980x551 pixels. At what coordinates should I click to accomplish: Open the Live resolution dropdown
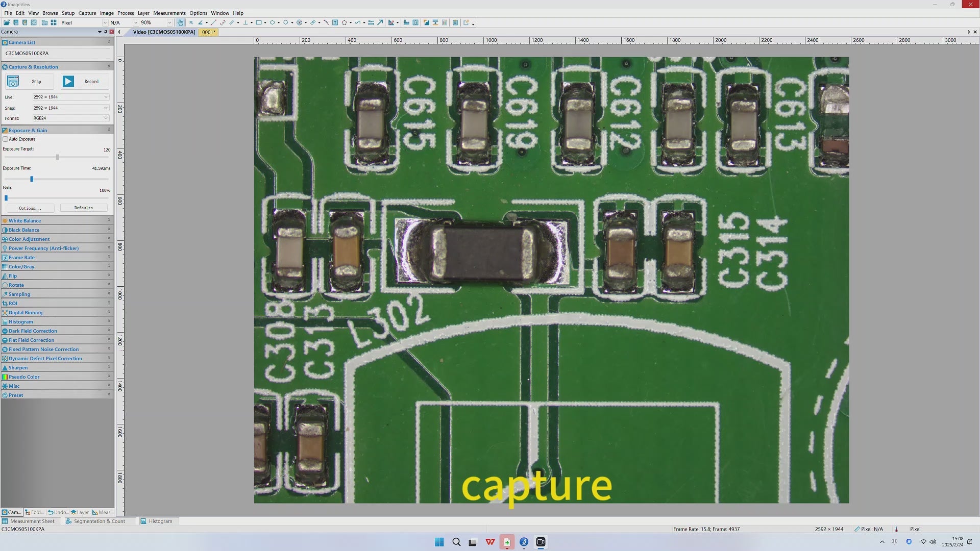(70, 97)
